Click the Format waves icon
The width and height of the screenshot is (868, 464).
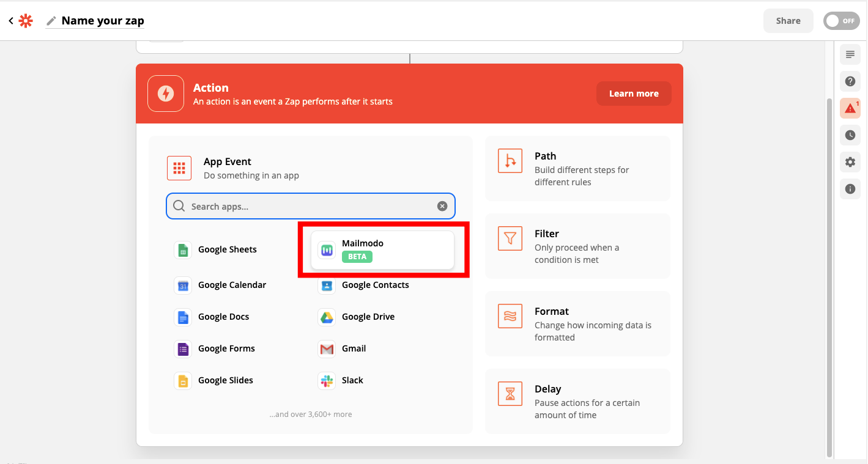(510, 316)
